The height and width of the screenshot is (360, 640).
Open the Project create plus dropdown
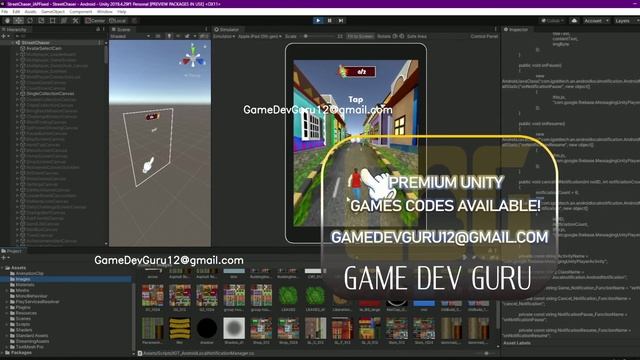tap(5, 258)
